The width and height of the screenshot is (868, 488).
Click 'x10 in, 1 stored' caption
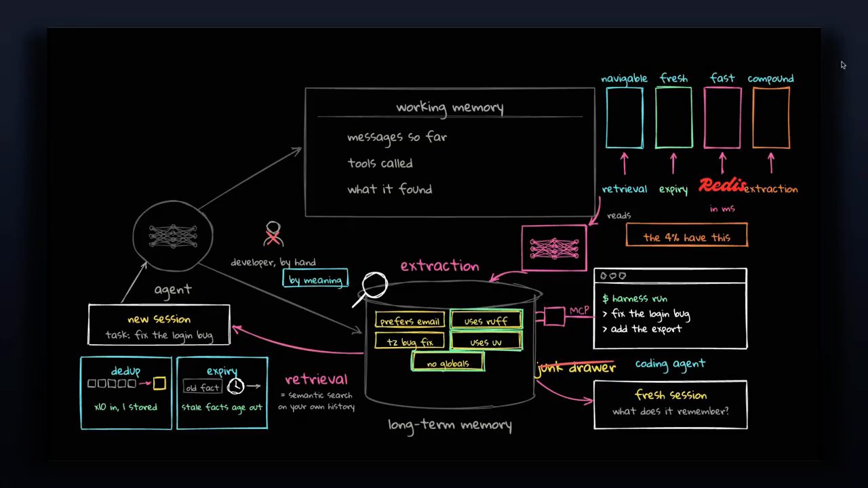126,407
